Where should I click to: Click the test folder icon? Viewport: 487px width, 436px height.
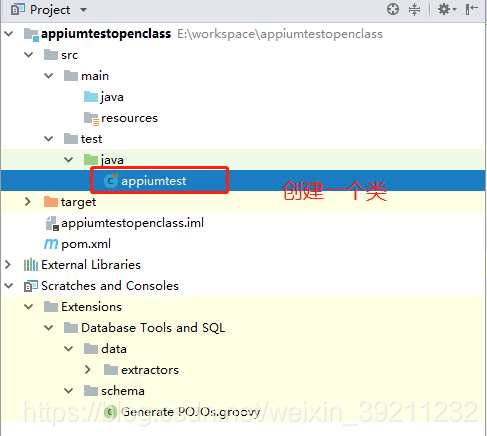pyautogui.click(x=71, y=139)
